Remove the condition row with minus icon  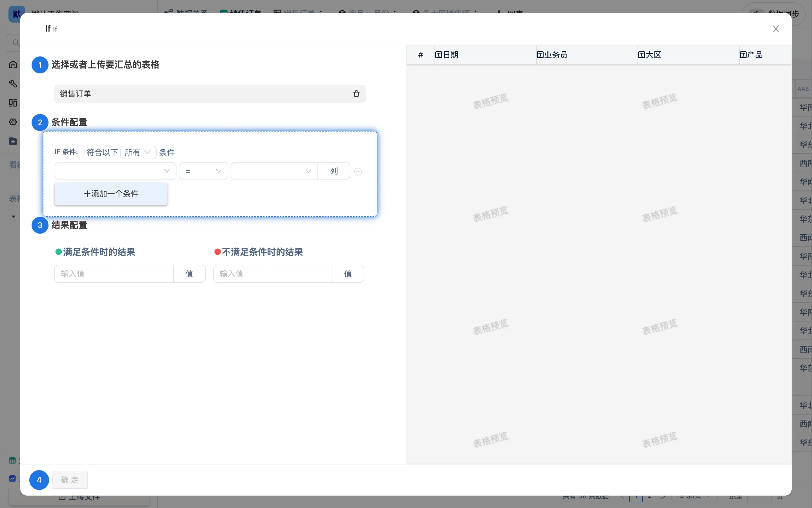click(x=358, y=171)
